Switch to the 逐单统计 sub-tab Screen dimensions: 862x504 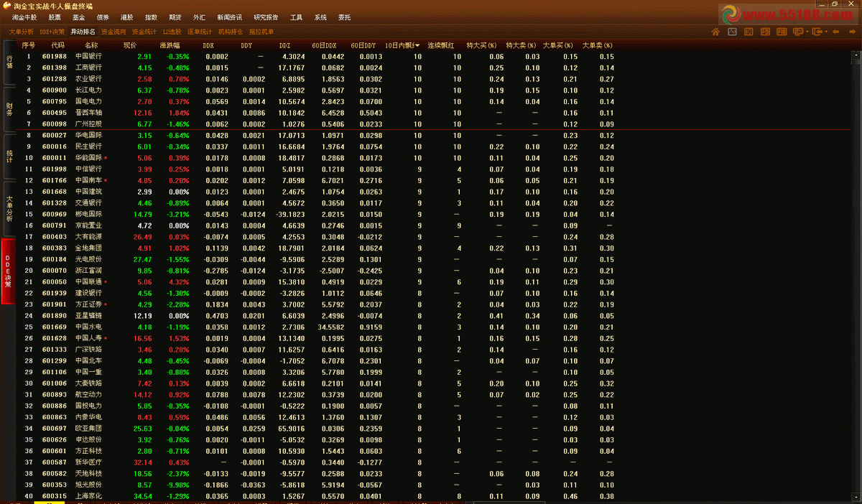[x=200, y=32]
